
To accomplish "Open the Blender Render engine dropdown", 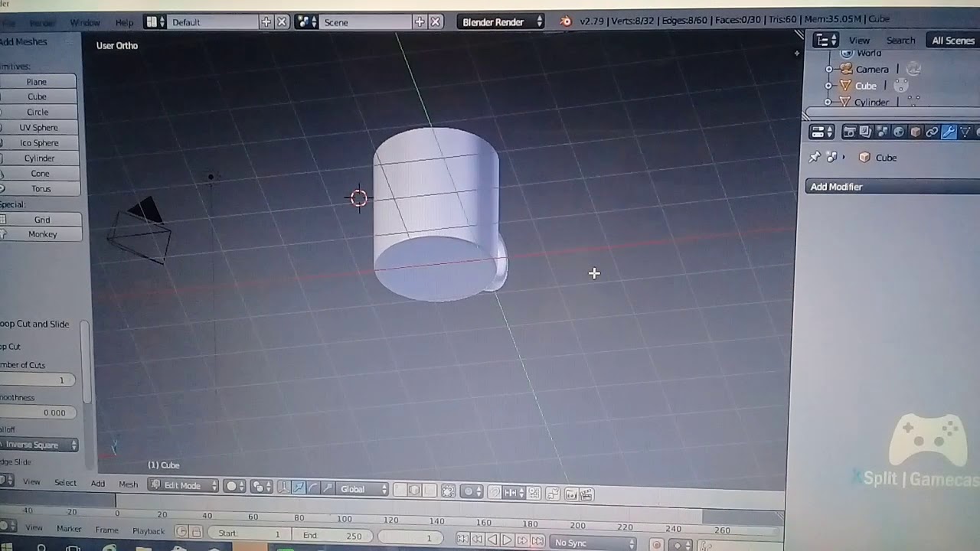I will [x=500, y=22].
